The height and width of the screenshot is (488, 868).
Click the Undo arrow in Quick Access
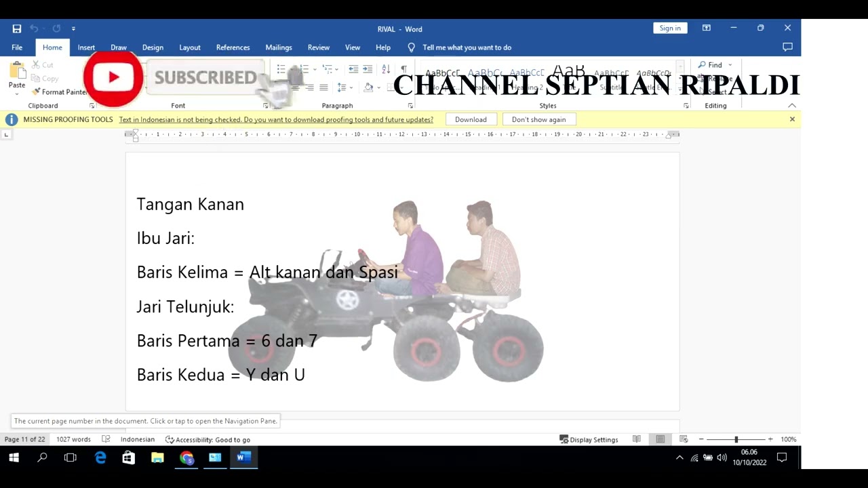[34, 28]
